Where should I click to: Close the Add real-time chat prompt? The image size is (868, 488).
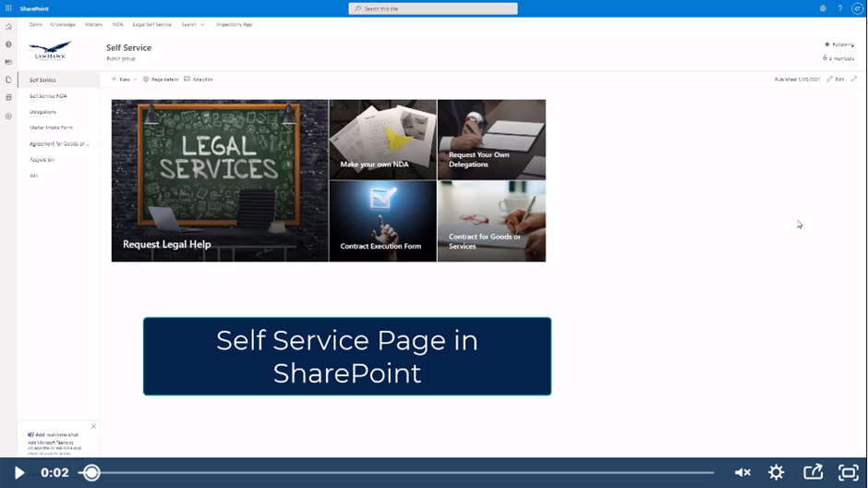pyautogui.click(x=93, y=426)
